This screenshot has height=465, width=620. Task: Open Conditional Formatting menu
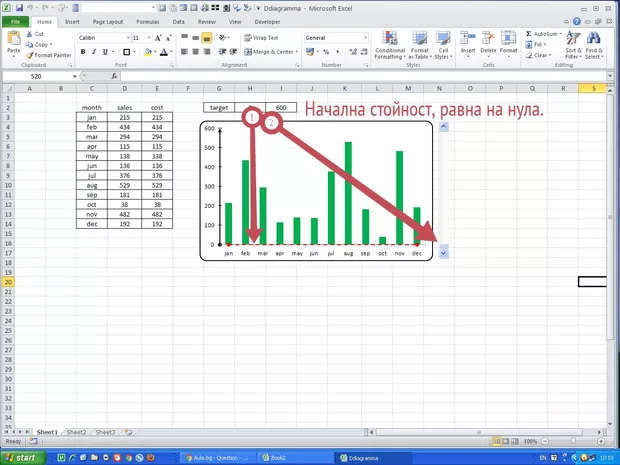click(x=390, y=45)
